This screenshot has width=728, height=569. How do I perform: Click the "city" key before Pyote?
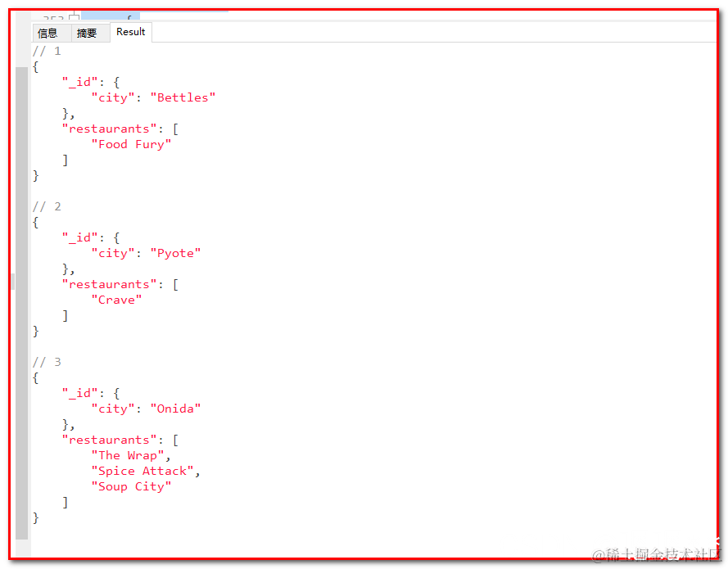pos(113,253)
